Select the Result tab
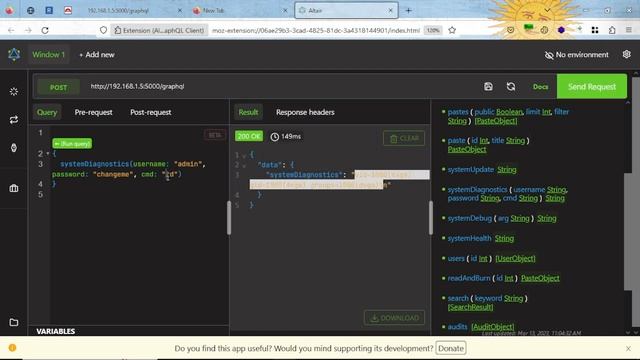This screenshot has height=360, width=640. coord(248,112)
